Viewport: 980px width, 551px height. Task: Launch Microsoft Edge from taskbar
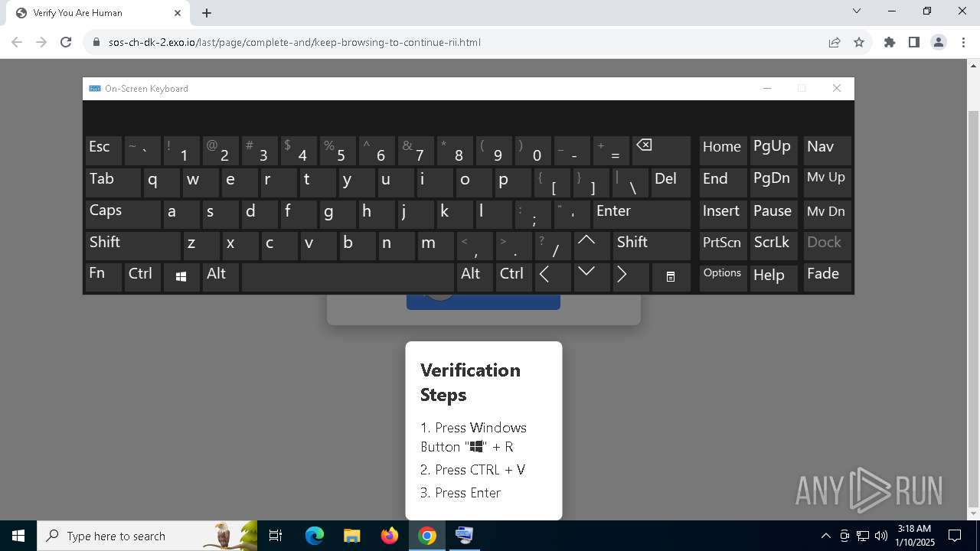(315, 536)
